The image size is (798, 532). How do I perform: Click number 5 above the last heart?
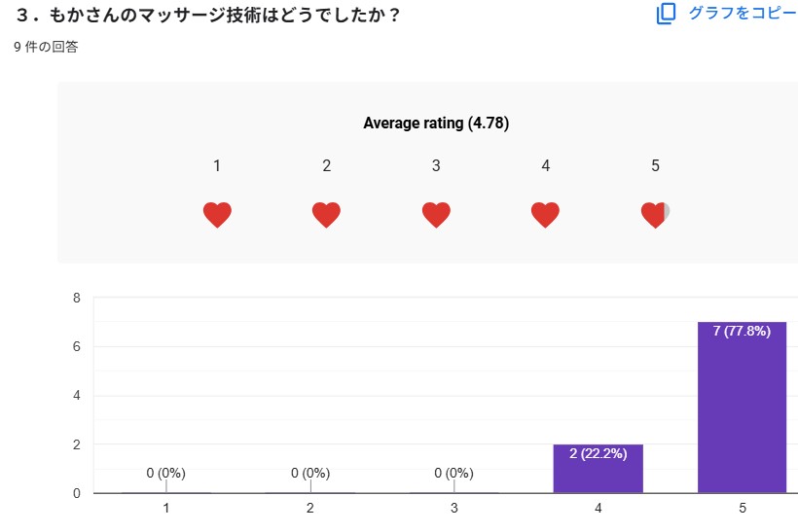coord(655,166)
